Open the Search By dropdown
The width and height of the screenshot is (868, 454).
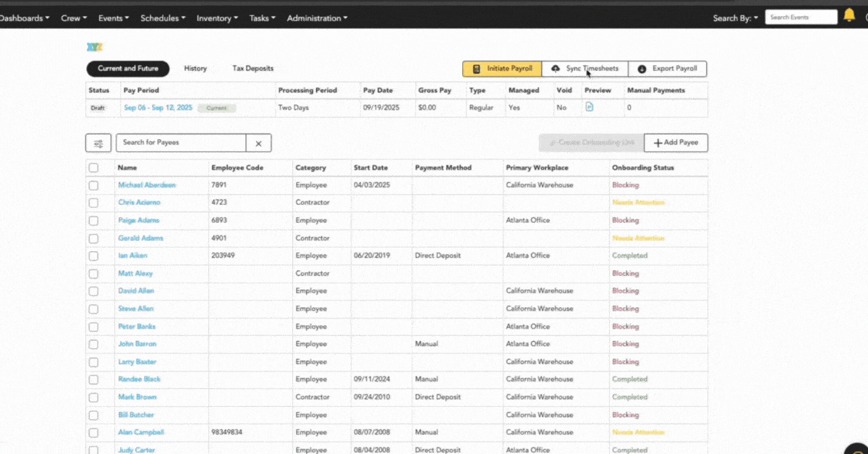coord(735,18)
